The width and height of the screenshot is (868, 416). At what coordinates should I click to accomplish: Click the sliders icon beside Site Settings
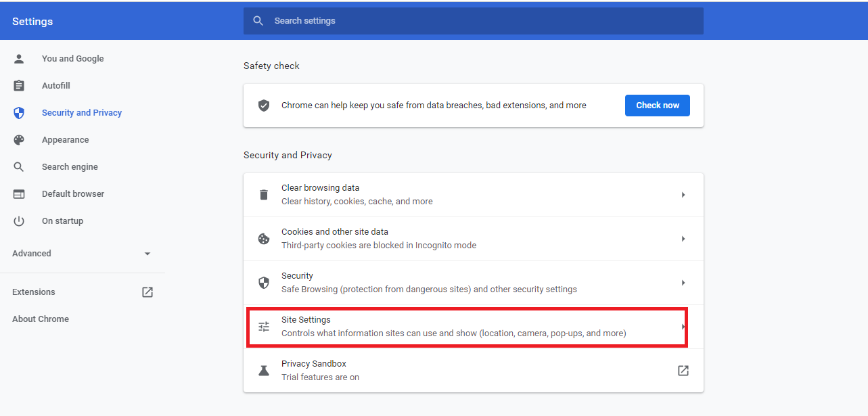(264, 327)
